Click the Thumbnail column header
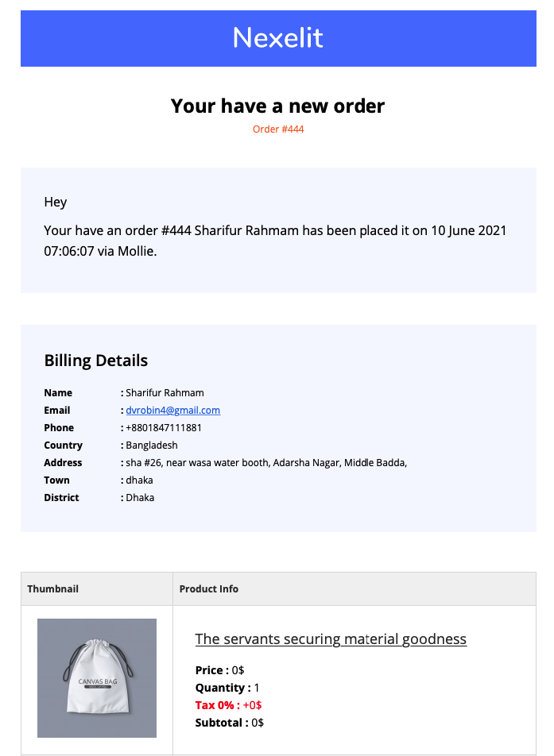Image resolution: width=554 pixels, height=756 pixels. click(x=52, y=588)
